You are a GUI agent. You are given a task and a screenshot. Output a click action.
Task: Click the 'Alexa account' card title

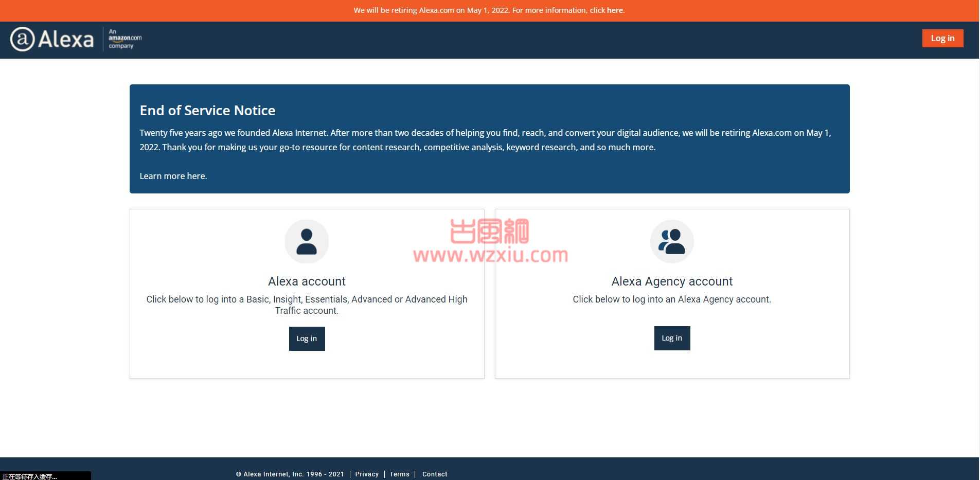[x=307, y=281]
